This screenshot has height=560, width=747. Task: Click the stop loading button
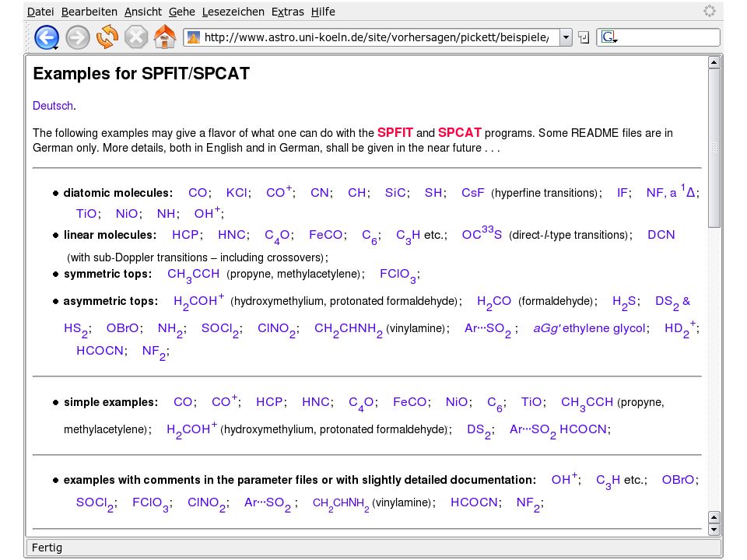136,37
